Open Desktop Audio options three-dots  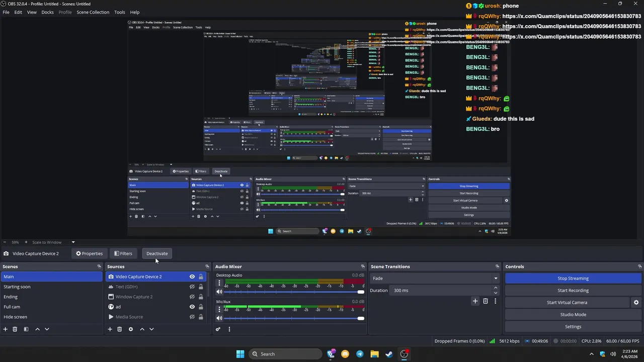click(x=219, y=284)
